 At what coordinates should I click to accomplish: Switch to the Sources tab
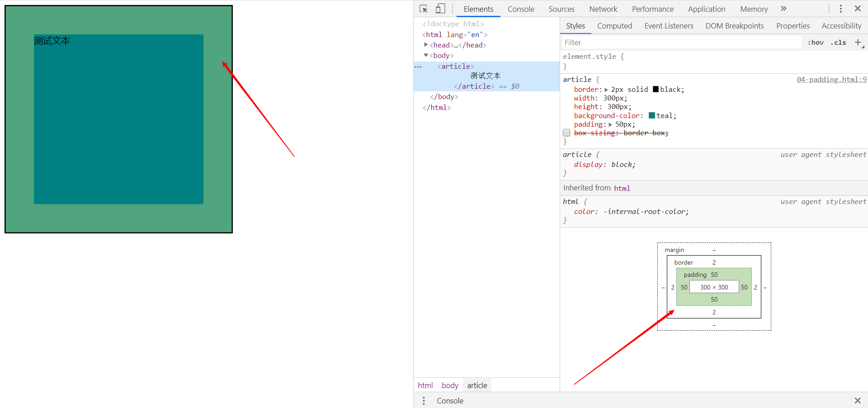point(561,9)
